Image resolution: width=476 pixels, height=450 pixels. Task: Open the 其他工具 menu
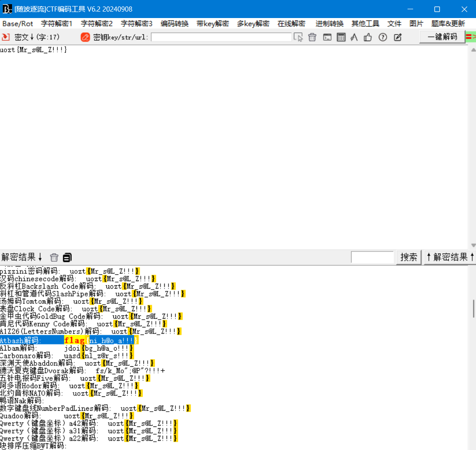pos(365,24)
